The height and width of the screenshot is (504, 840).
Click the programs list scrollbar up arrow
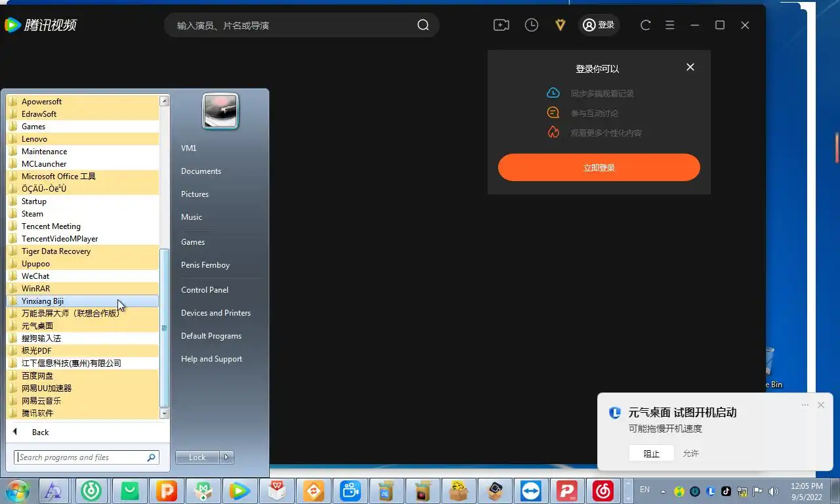165,101
